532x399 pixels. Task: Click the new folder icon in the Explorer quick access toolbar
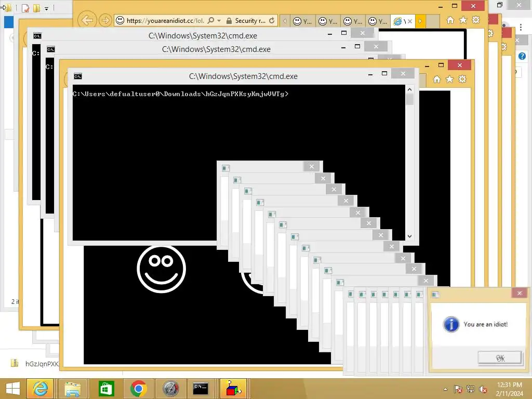(x=37, y=8)
